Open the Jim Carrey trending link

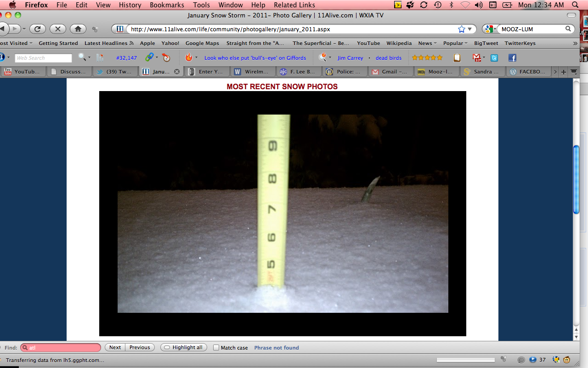point(350,58)
